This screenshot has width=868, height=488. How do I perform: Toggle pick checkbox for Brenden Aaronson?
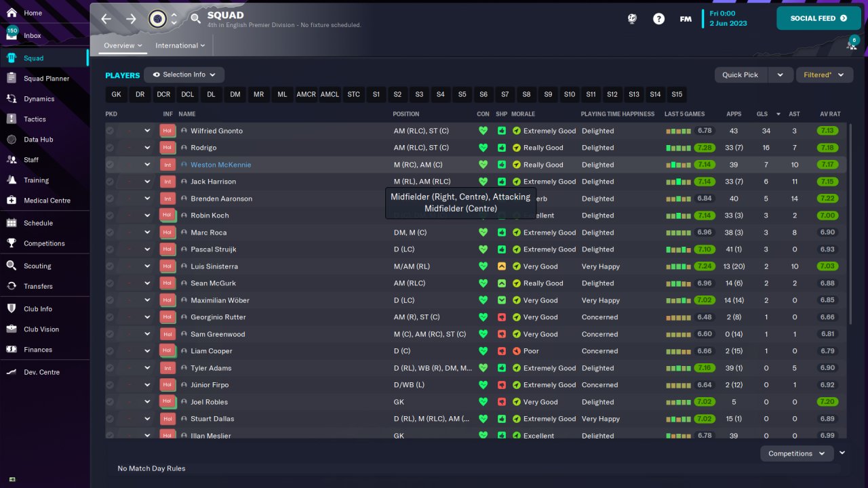pos(110,198)
